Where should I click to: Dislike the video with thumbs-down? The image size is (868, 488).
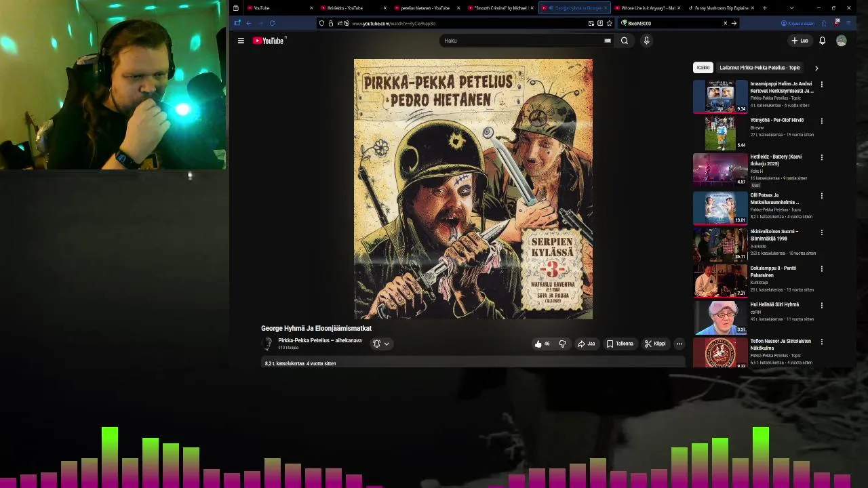point(562,344)
